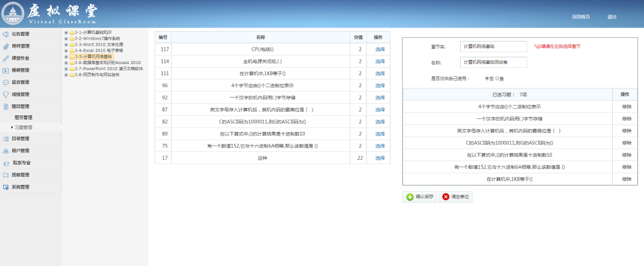Click the 名称 input field

coord(493,62)
